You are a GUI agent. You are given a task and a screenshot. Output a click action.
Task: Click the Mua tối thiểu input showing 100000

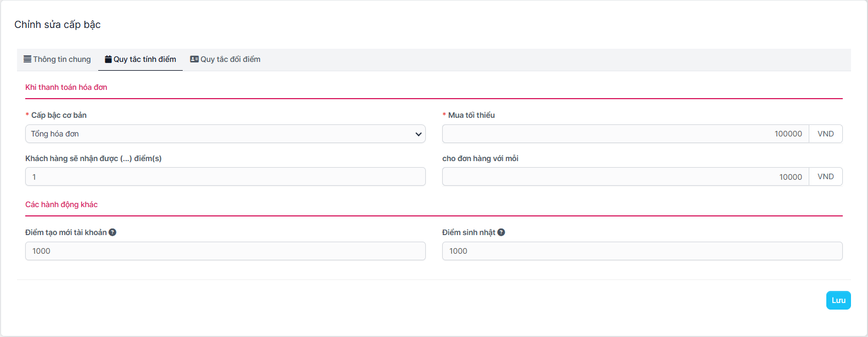(x=604, y=133)
